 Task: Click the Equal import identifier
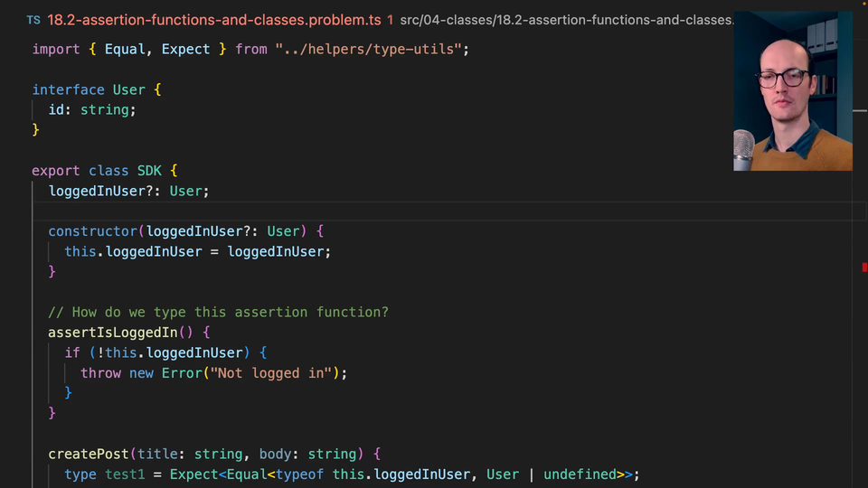pos(125,49)
